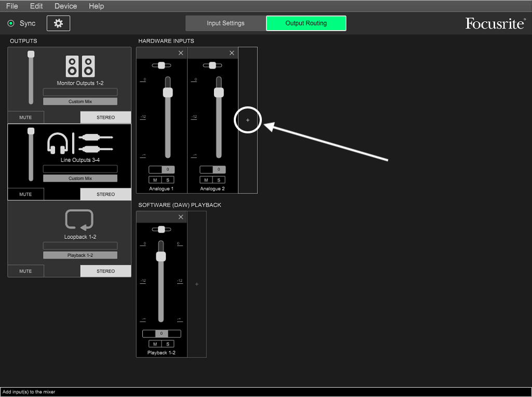This screenshot has height=397, width=532.
Task: Select the Loopback 1-2 loop icon
Action: 79,220
